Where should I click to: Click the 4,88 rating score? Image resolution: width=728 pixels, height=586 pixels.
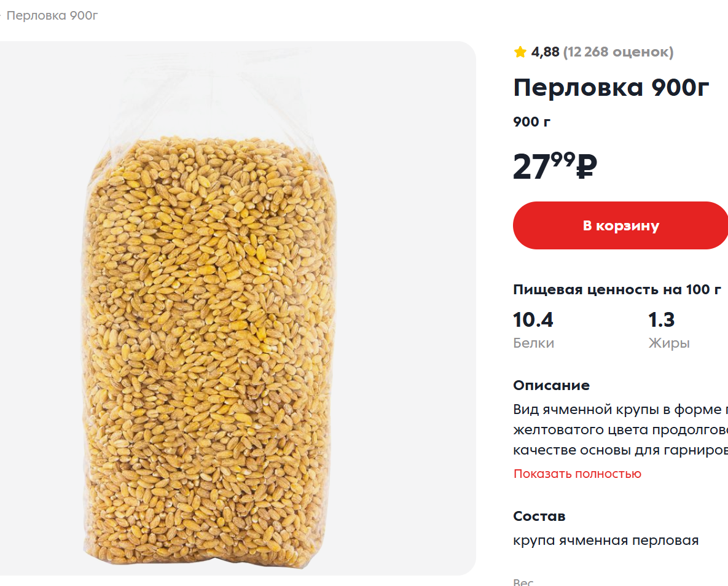[545, 52]
